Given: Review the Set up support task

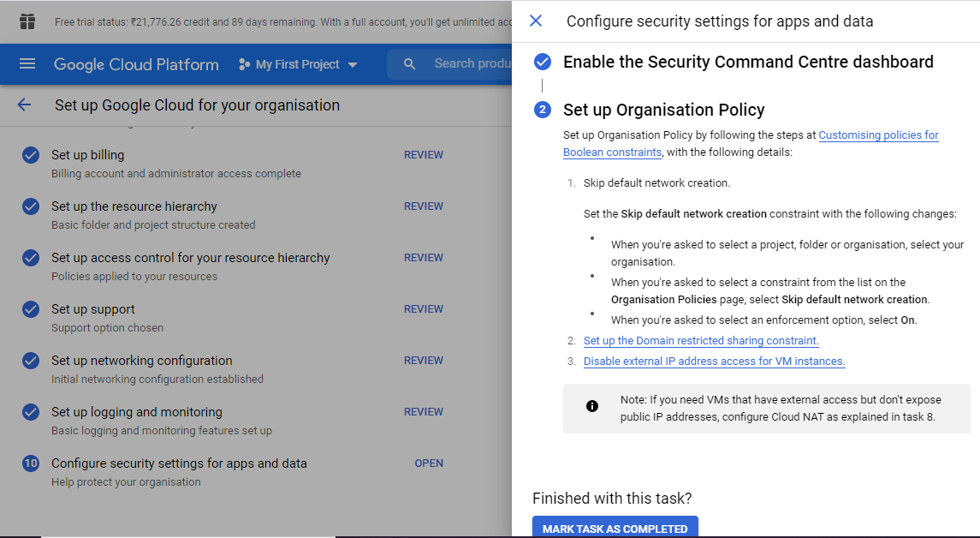Looking at the screenshot, I should (423, 308).
